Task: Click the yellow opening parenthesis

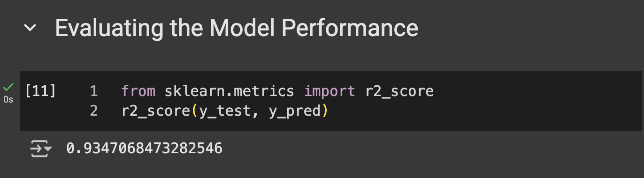Action: click(195, 112)
